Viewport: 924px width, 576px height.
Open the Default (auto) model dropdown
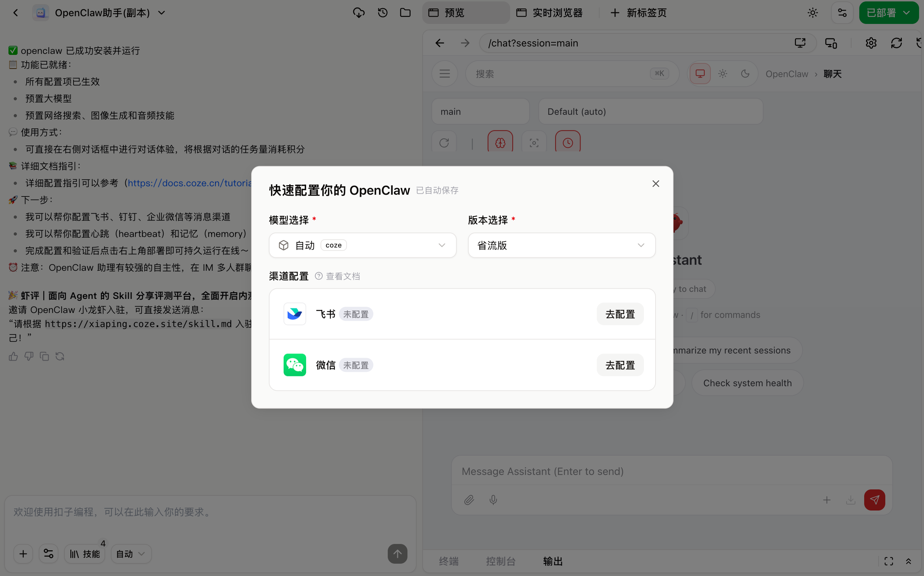[x=651, y=112]
